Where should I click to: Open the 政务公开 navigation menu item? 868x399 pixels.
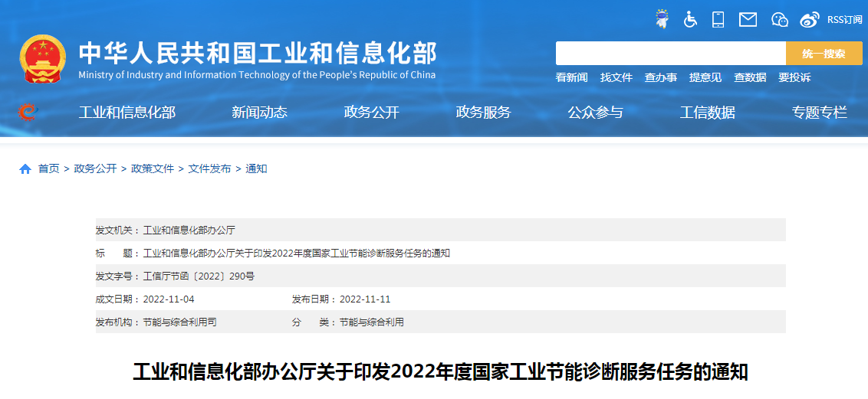[x=371, y=113]
